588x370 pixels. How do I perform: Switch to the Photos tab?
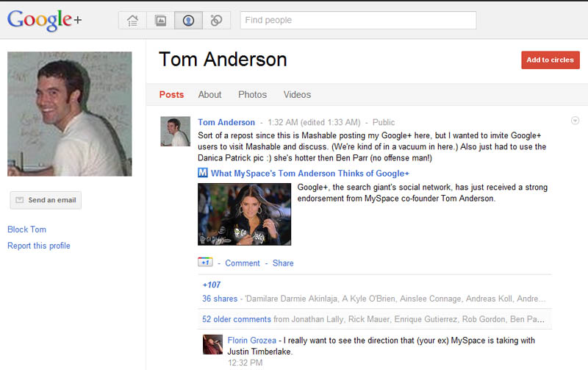coord(252,95)
